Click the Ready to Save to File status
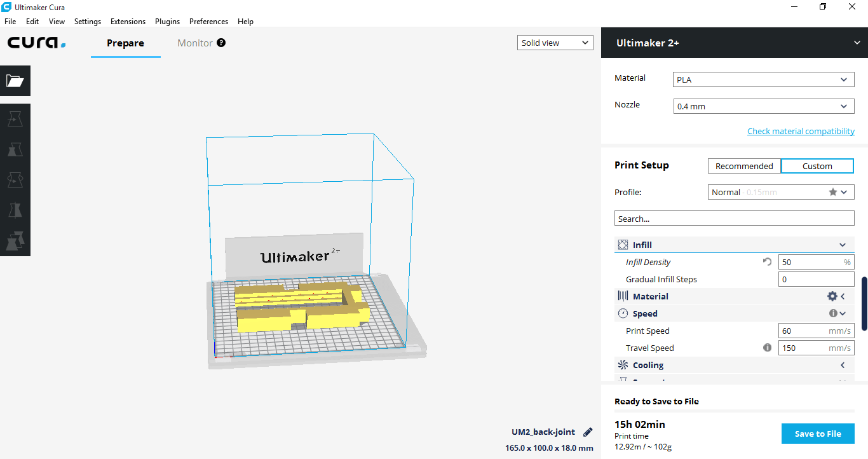Viewport: 868px width, 459px height. tap(656, 401)
